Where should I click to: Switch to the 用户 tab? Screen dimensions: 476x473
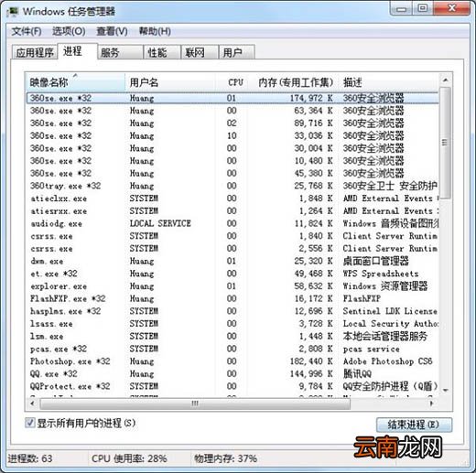click(236, 52)
